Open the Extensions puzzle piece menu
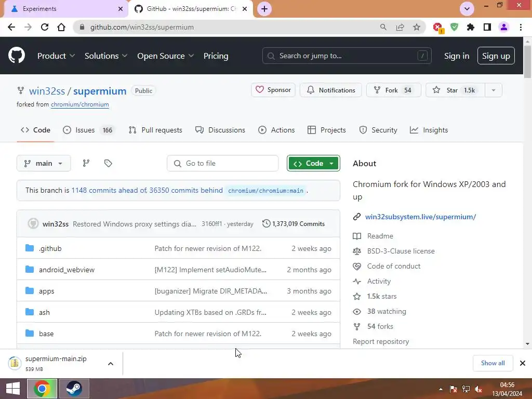 tap(471, 27)
